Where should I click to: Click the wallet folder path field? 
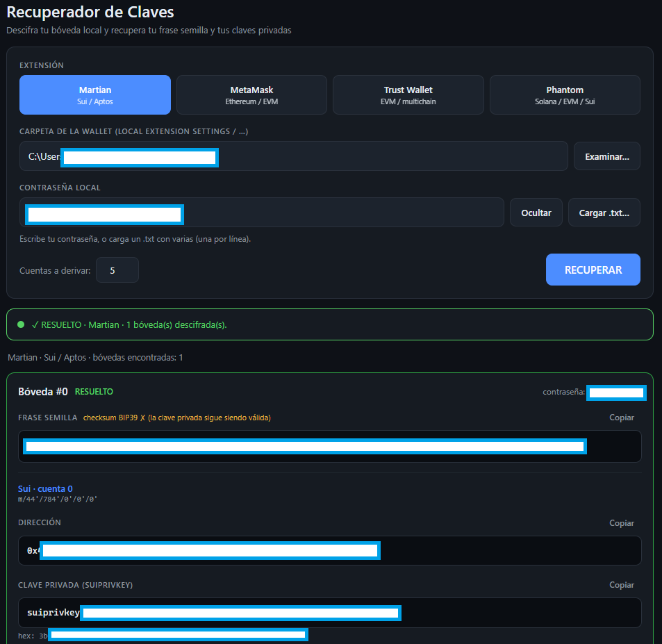(293, 156)
